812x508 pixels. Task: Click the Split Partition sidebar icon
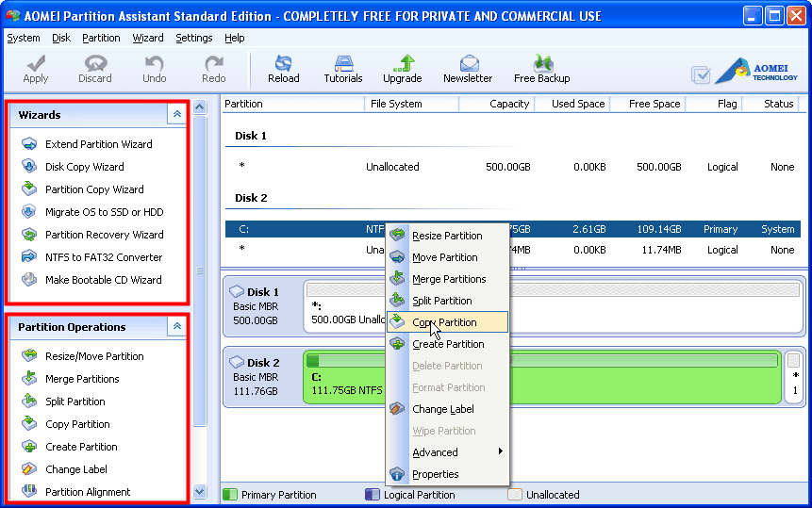(x=29, y=401)
